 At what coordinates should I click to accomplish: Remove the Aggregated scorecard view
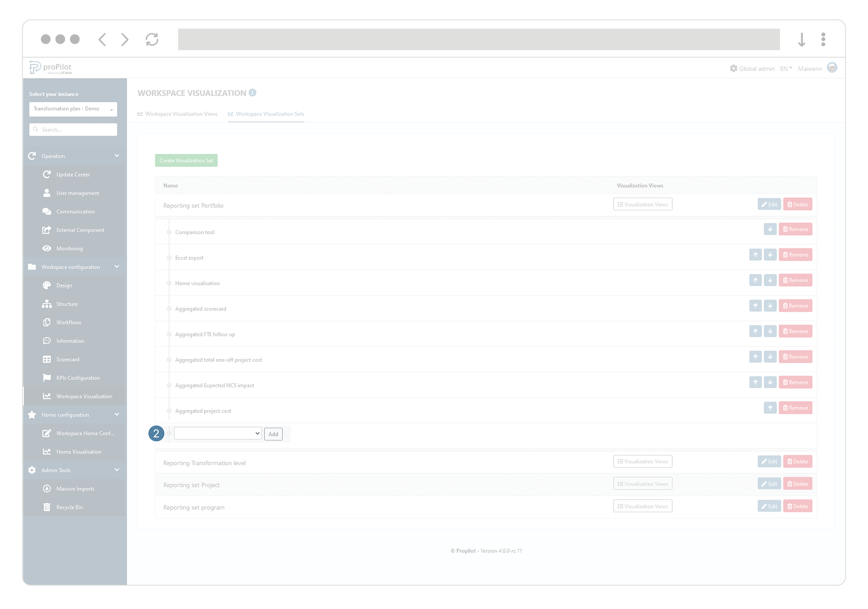(795, 305)
